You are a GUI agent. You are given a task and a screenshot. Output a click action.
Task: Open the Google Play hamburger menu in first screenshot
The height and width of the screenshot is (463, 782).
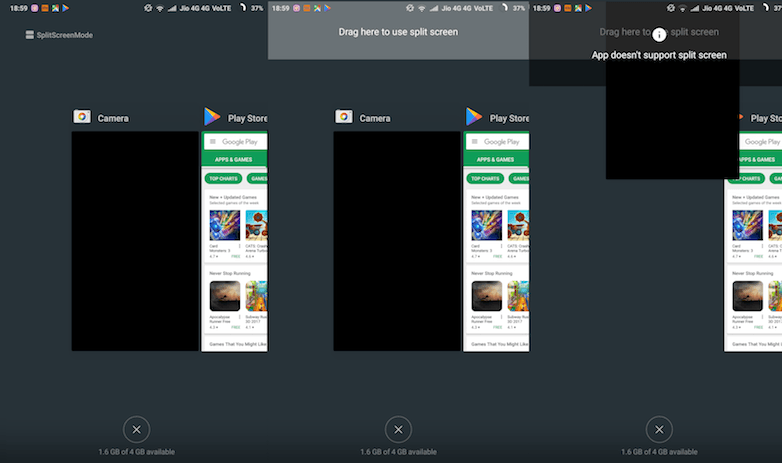[213, 142]
